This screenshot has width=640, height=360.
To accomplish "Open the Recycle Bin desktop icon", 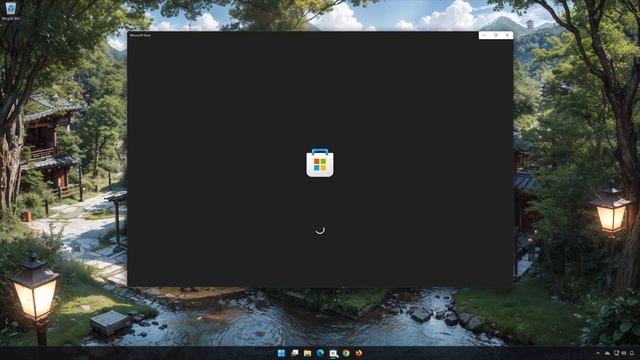I will click(x=11, y=11).
